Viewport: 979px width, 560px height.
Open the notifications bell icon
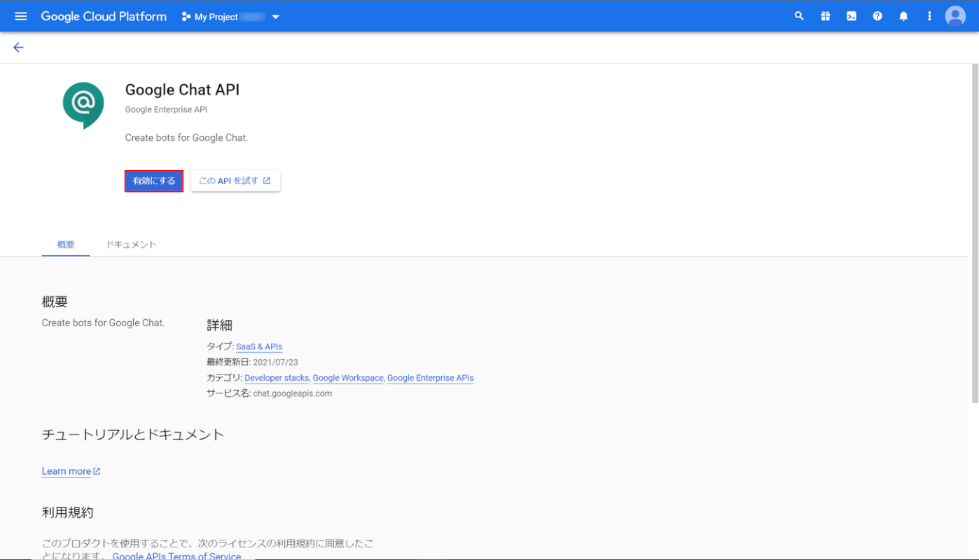[x=903, y=16]
